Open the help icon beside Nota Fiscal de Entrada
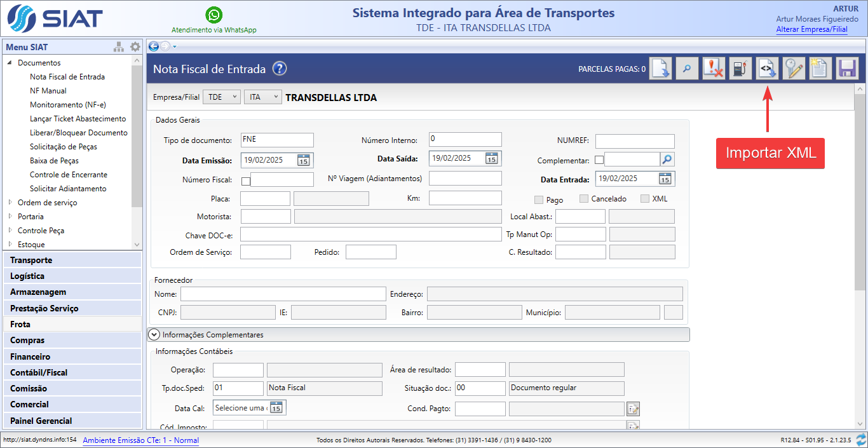Viewport: 868px width, 448px height. point(280,69)
